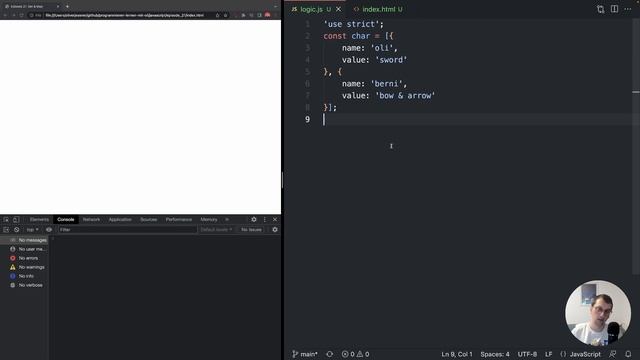This screenshot has height=360, width=640.
Task: Open the index.html editor tab
Action: point(378,9)
